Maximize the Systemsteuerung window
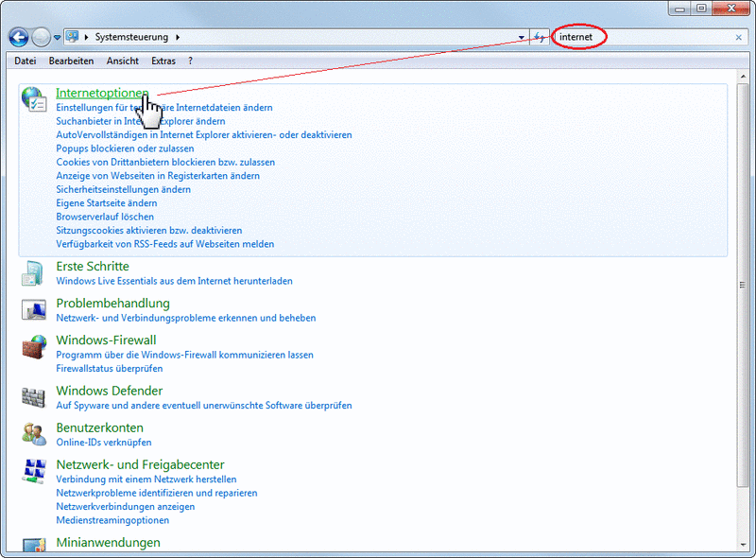 (702, 9)
